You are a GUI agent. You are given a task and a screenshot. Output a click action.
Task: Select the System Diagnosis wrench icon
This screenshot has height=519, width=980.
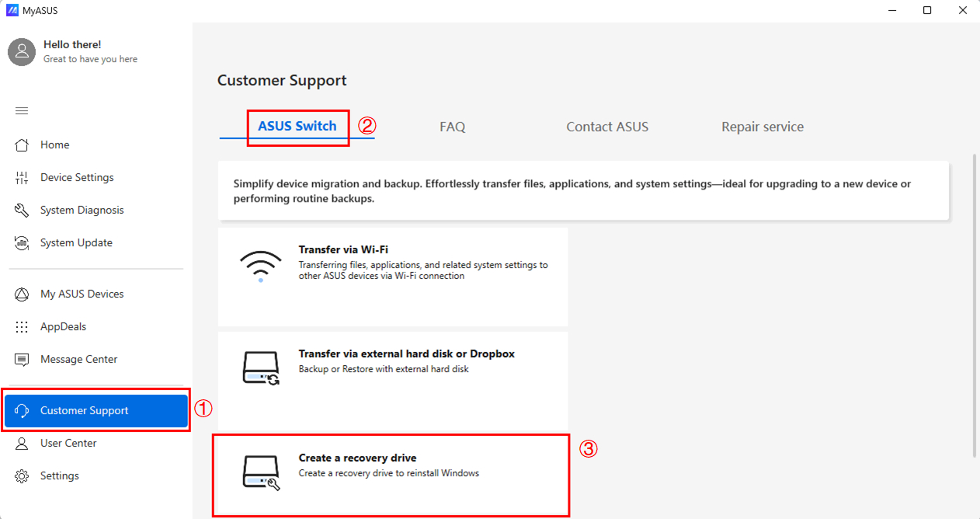pyautogui.click(x=22, y=211)
